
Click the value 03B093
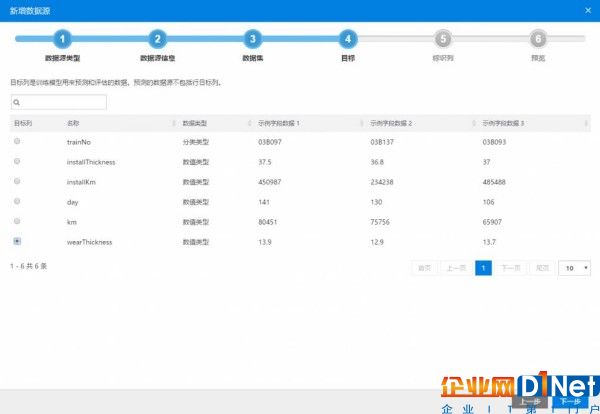click(494, 142)
